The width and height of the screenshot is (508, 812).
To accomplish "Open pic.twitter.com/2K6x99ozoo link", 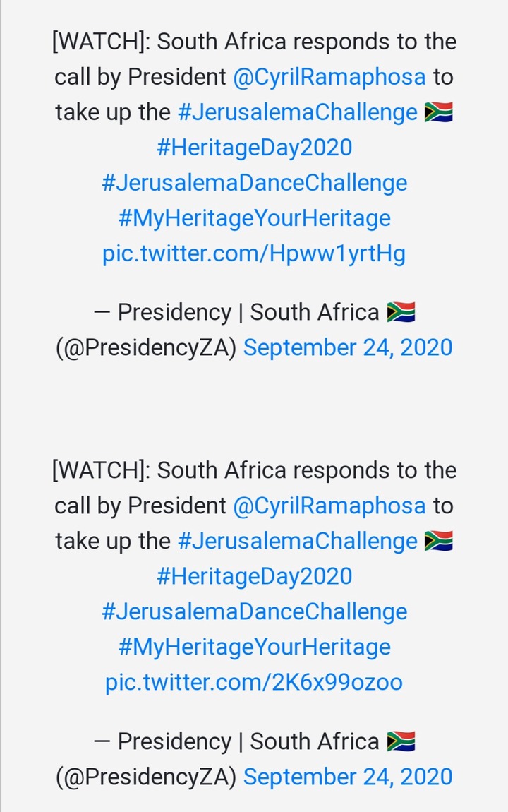I will (x=254, y=682).
